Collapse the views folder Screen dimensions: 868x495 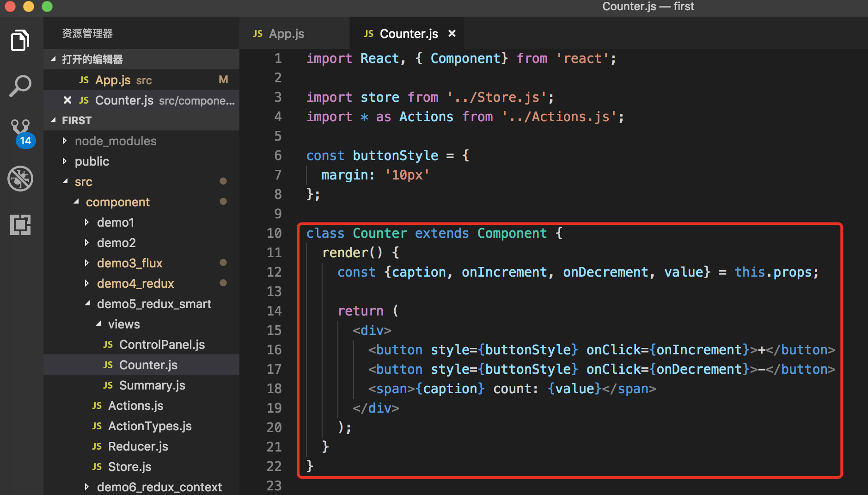(x=98, y=324)
